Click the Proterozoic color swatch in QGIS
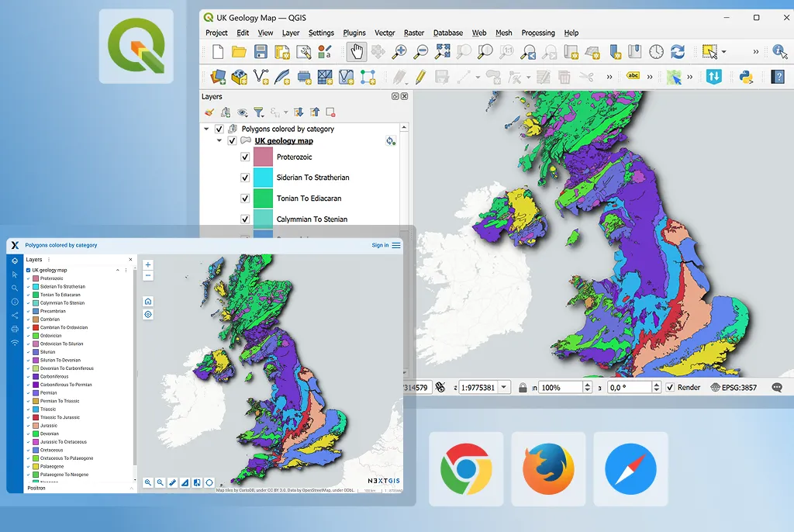Image resolution: width=794 pixels, height=532 pixels. (x=264, y=157)
